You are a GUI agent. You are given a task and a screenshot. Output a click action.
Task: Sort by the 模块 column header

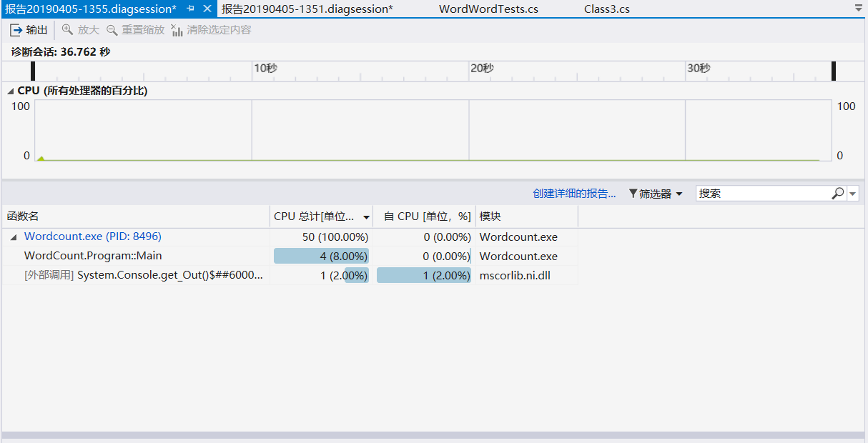(527, 216)
